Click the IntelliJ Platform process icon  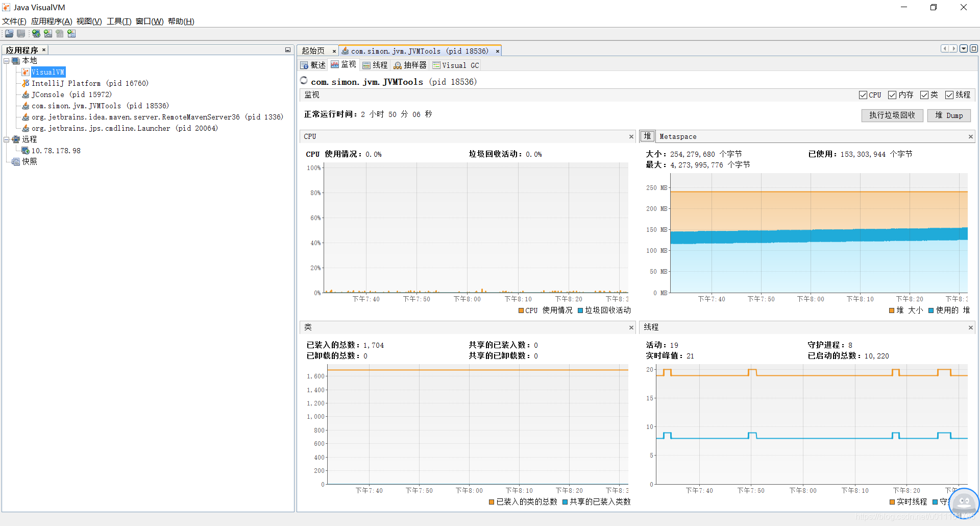26,83
